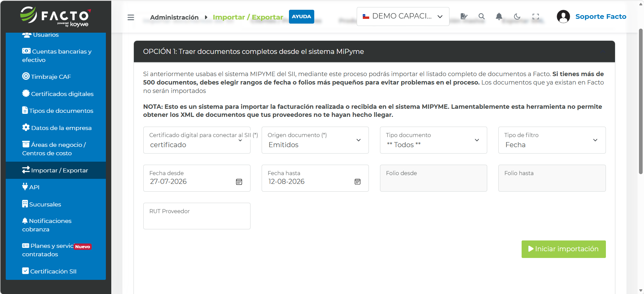
Task: Click the Timbraje CAF target icon
Action: [26, 76]
